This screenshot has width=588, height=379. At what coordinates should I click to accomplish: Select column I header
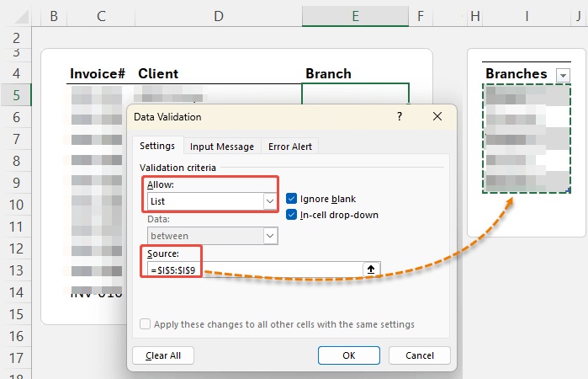pyautogui.click(x=527, y=16)
